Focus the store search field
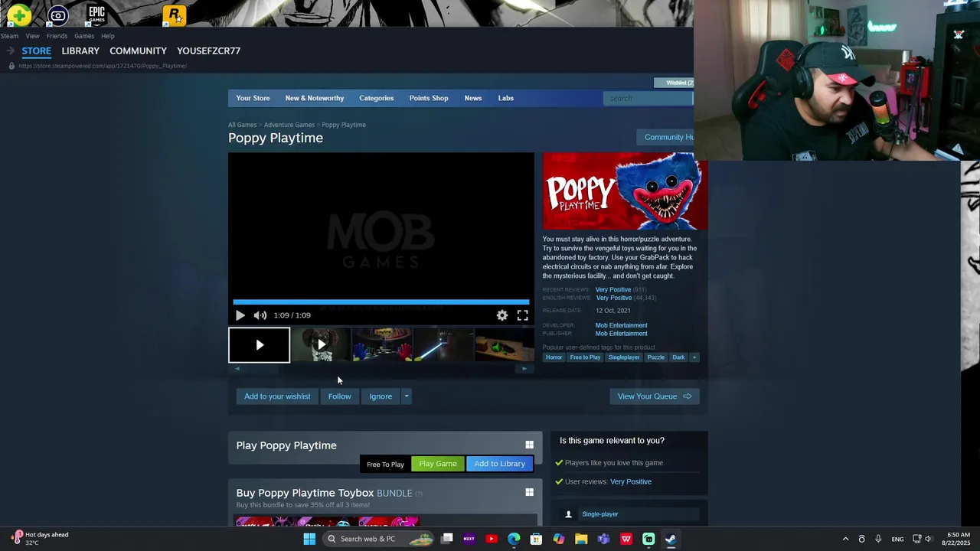The height and width of the screenshot is (551, 980). click(x=648, y=98)
